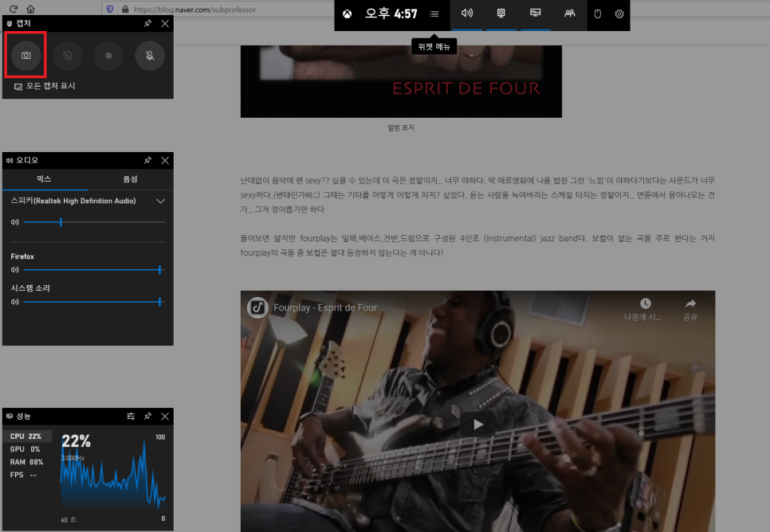Close the 캡처 widget
Screen dimensions: 770x532
pos(165,23)
